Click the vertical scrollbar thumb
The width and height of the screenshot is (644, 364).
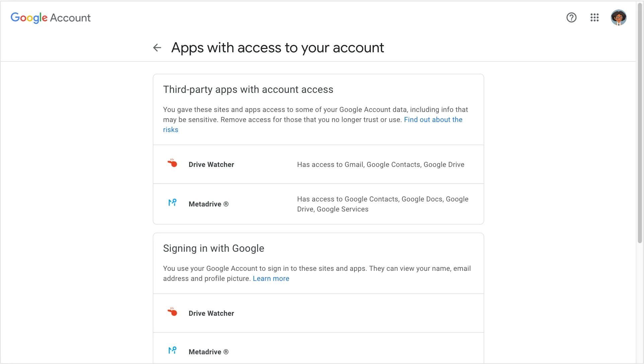coord(640,122)
